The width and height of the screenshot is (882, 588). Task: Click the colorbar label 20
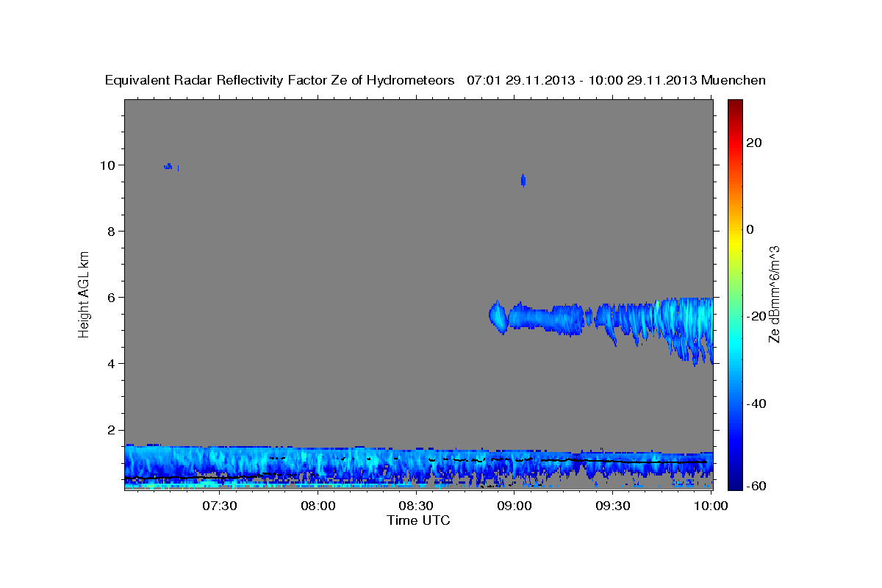tap(754, 143)
